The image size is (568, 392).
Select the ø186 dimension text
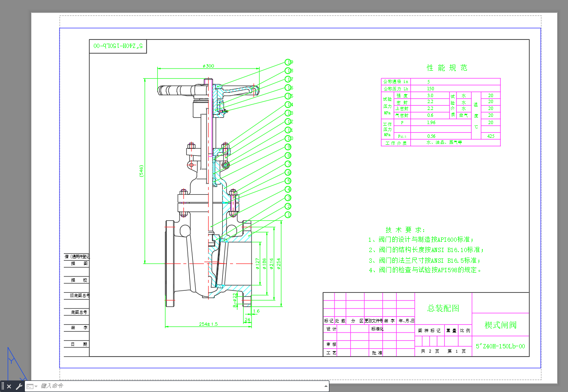pos(265,264)
